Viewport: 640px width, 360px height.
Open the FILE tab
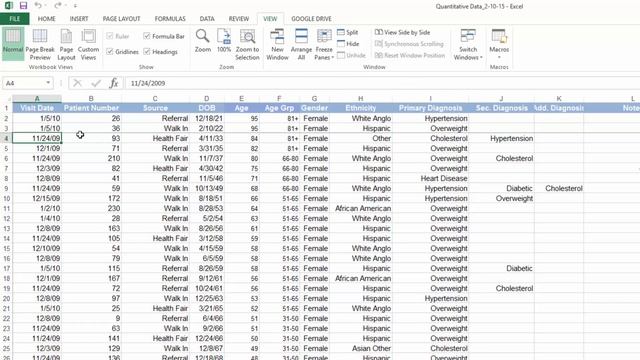click(x=15, y=19)
